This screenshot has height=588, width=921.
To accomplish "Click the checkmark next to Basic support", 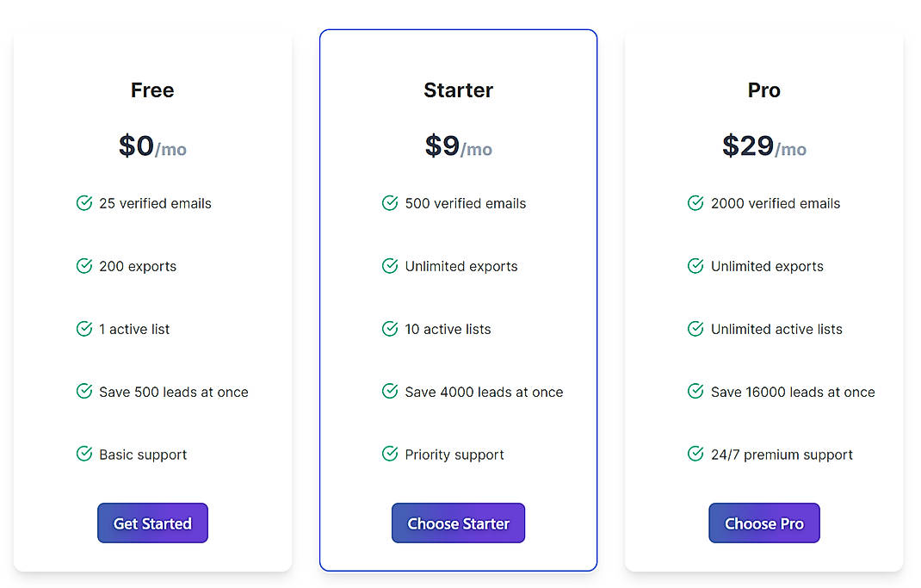I will (x=83, y=455).
